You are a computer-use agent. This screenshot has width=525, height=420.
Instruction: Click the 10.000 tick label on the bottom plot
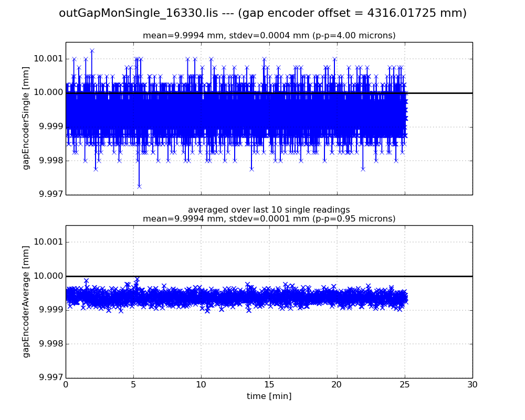(48, 276)
